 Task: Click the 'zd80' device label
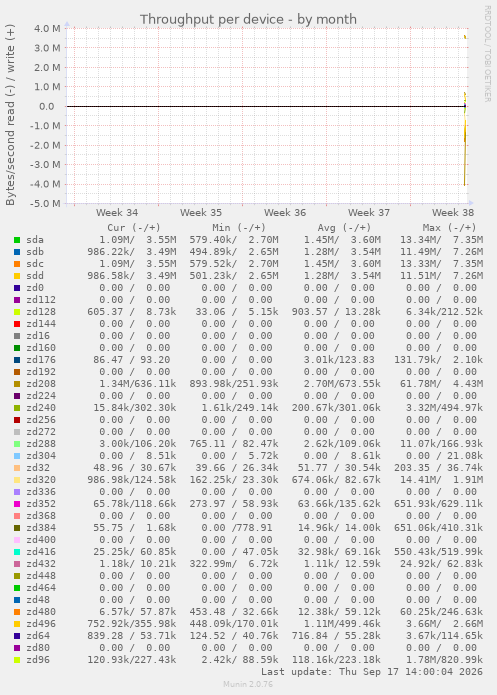(x=38, y=648)
